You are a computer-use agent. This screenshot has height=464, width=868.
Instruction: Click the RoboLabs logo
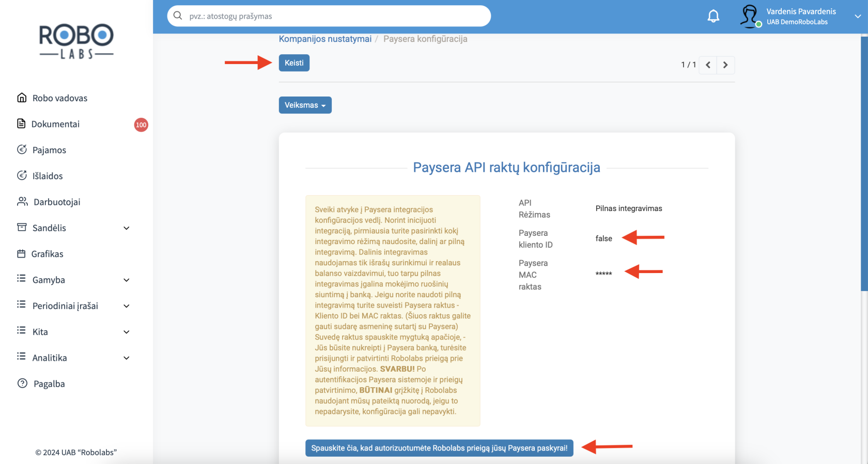point(76,41)
